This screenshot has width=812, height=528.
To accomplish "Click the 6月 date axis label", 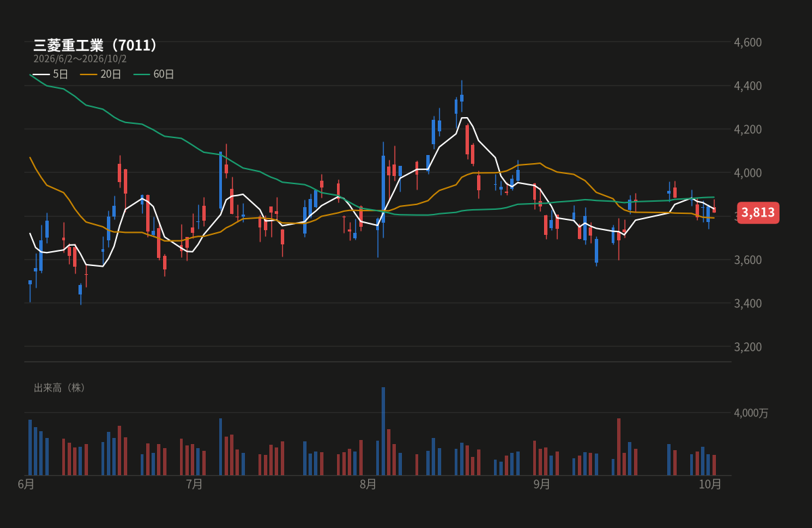I will click(x=26, y=484).
